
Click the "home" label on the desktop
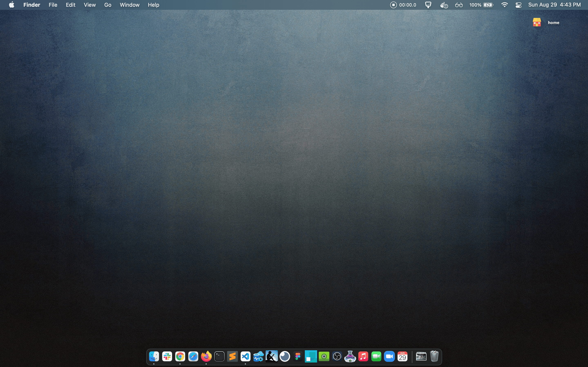pyautogui.click(x=553, y=23)
